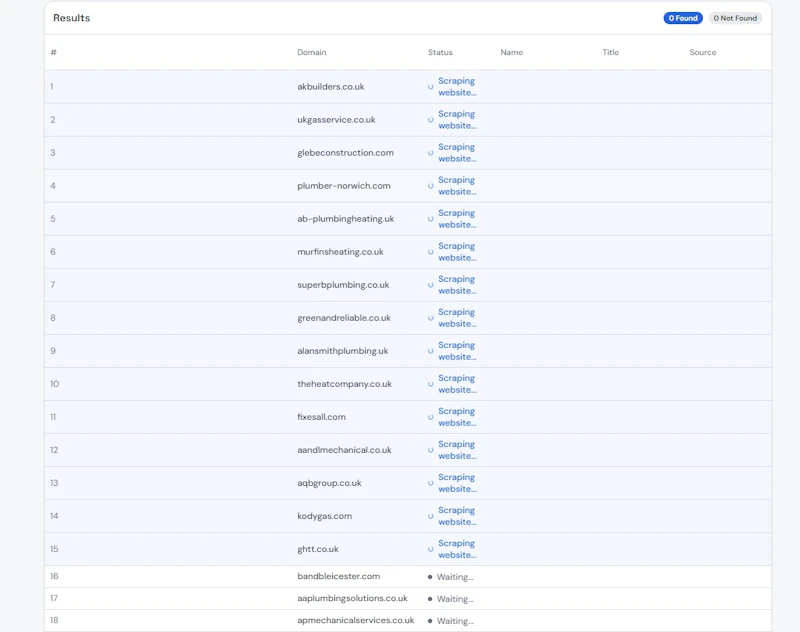Click Scraping website status for ghtt.co.uk
The width and height of the screenshot is (800, 632).
click(x=457, y=549)
